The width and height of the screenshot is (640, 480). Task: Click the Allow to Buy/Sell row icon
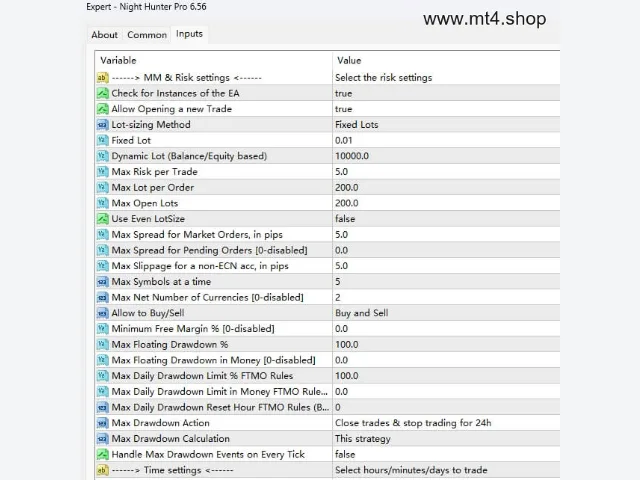102,313
